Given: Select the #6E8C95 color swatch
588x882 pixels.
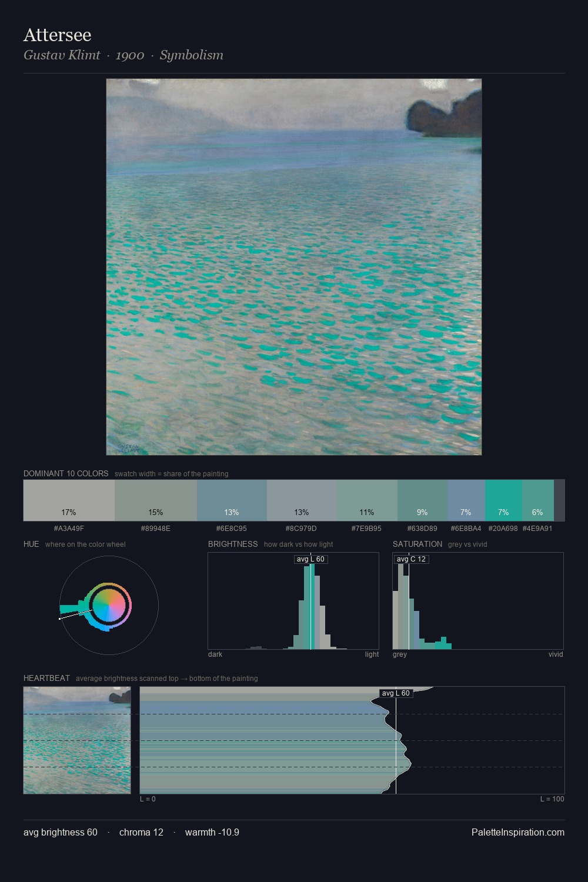Looking at the screenshot, I should coord(232,500).
